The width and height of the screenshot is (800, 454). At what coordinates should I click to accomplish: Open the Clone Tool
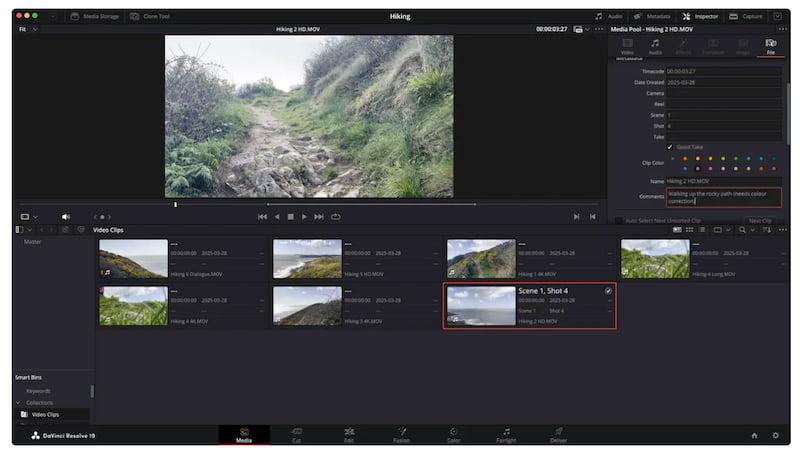pyautogui.click(x=149, y=16)
